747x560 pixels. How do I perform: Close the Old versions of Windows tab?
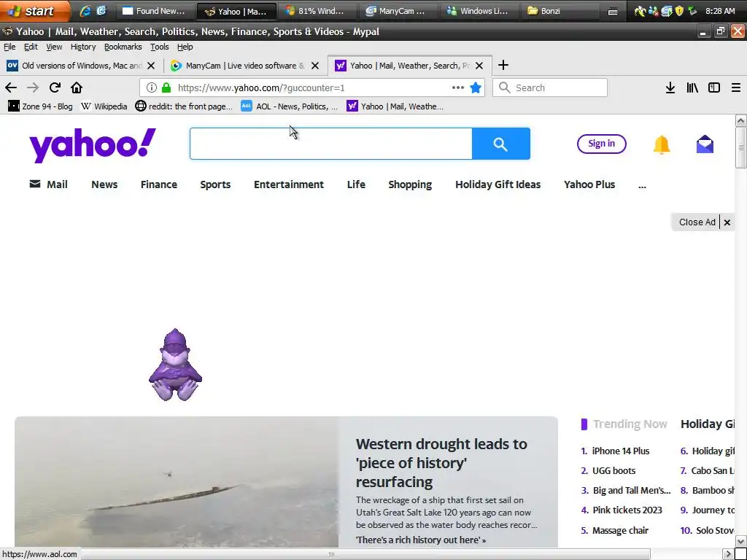click(x=151, y=66)
